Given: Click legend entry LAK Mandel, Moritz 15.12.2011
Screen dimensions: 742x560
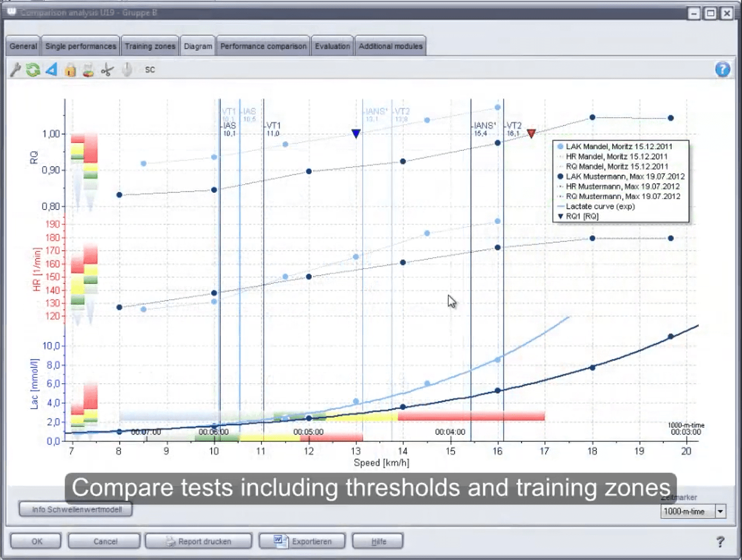Looking at the screenshot, I should pyautogui.click(x=614, y=147).
